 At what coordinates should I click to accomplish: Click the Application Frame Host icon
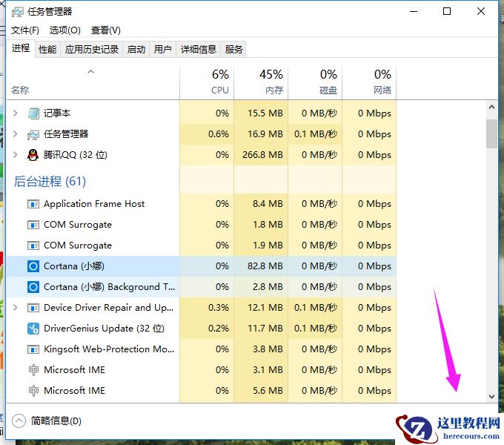(33, 204)
